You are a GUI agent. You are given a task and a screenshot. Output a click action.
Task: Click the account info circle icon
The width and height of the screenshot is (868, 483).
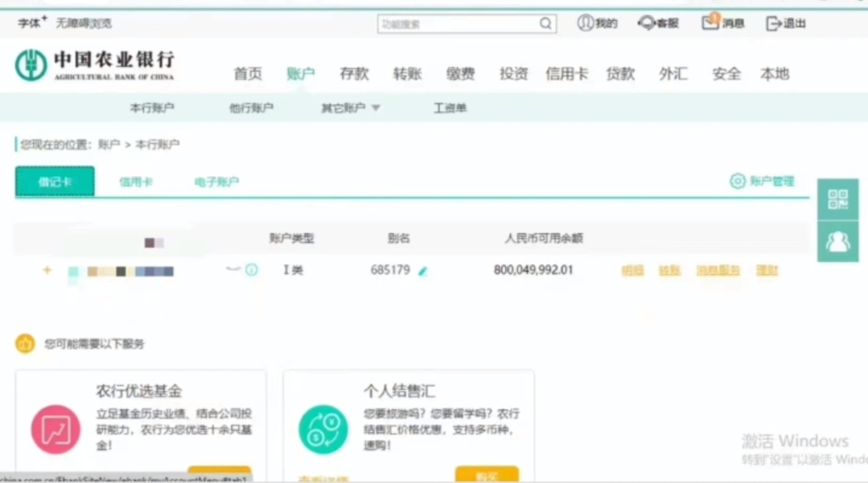252,270
